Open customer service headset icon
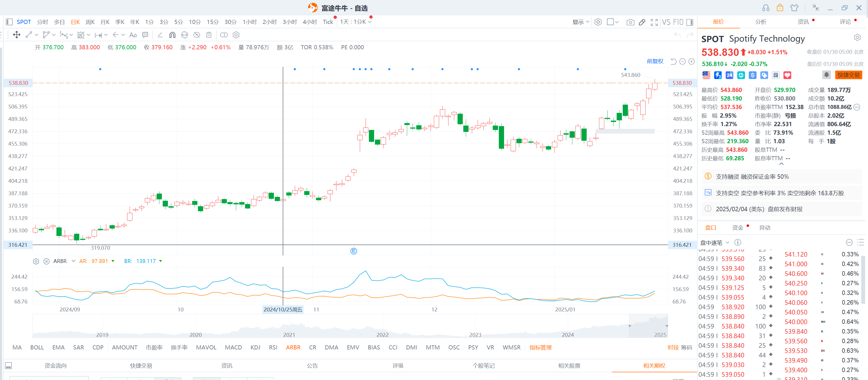The height and width of the screenshot is (380, 868). pyautogui.click(x=766, y=8)
